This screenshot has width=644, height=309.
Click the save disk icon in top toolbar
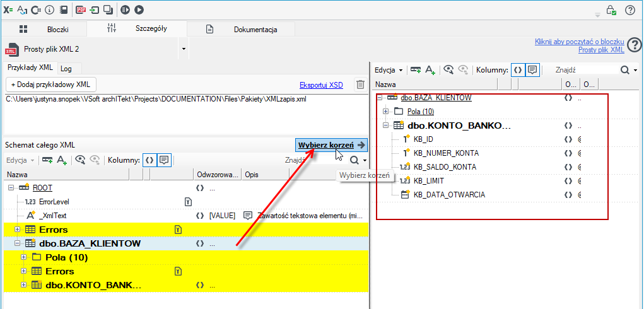(64, 9)
